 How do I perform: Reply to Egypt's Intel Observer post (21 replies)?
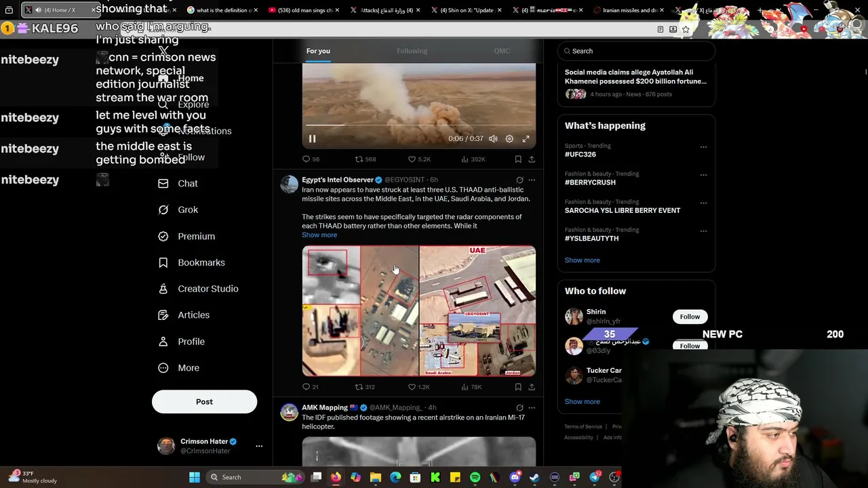310,387
